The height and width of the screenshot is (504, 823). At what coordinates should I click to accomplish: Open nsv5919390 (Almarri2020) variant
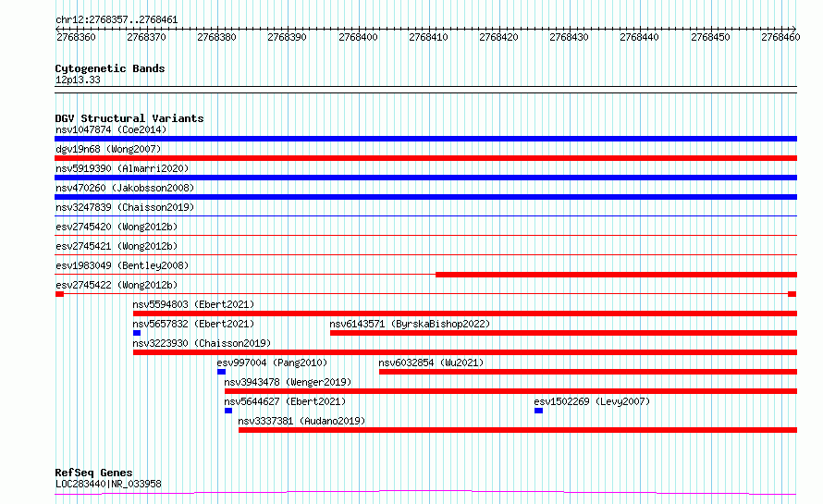tap(122, 168)
